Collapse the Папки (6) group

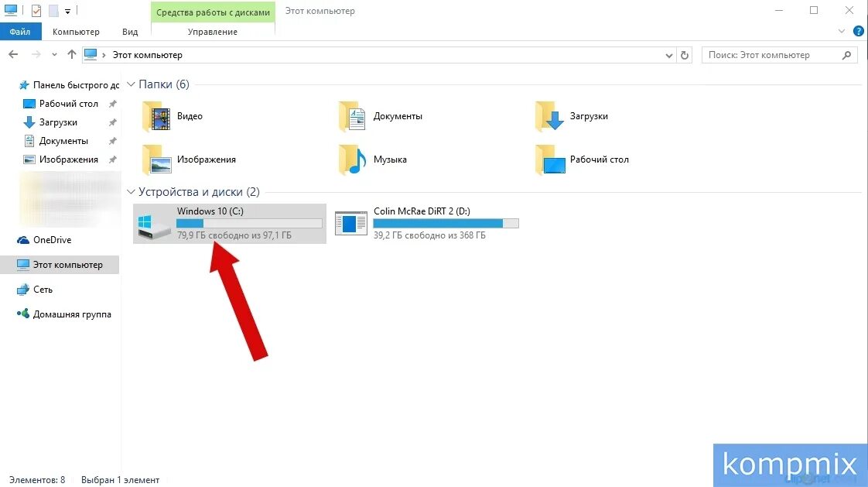pos(131,84)
